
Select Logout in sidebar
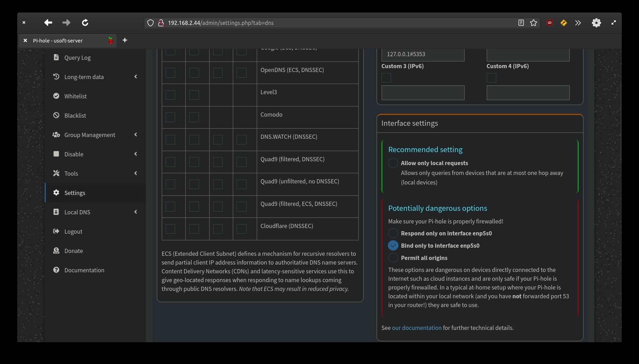pyautogui.click(x=95, y=231)
